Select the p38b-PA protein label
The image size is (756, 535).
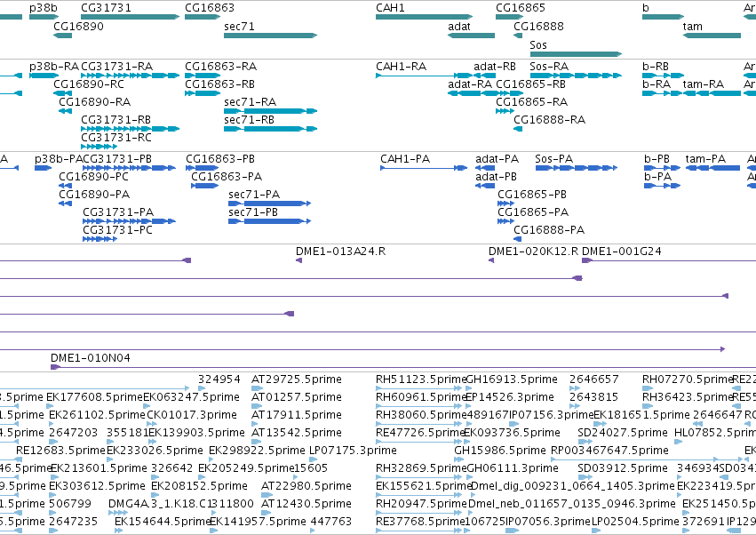[x=59, y=159]
